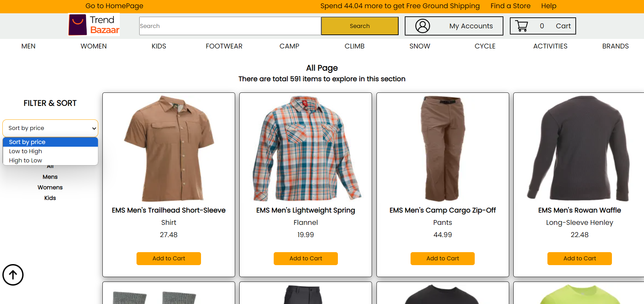Go to the BRANDS menu item
The width and height of the screenshot is (644, 304).
(x=615, y=46)
